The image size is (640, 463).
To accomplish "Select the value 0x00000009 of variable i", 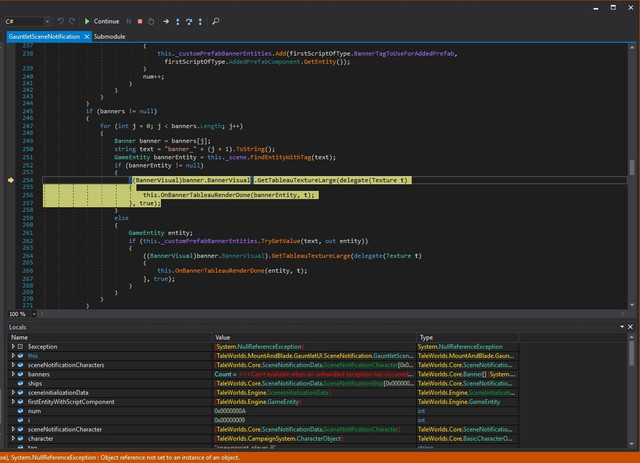I will click(229, 420).
